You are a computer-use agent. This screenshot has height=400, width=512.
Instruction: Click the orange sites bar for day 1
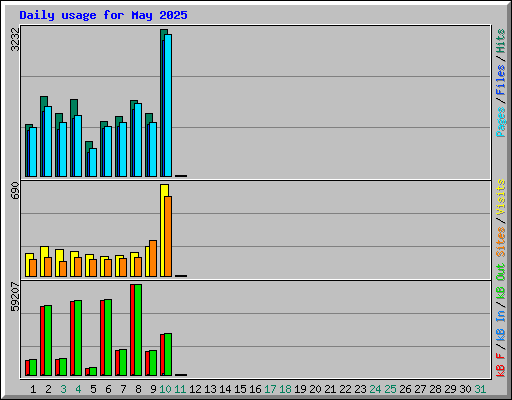click(33, 268)
